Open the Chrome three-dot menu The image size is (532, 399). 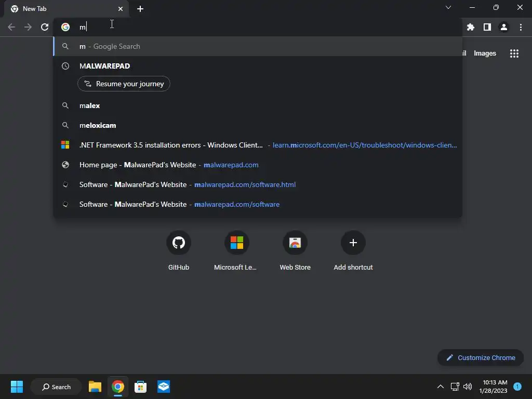521,27
